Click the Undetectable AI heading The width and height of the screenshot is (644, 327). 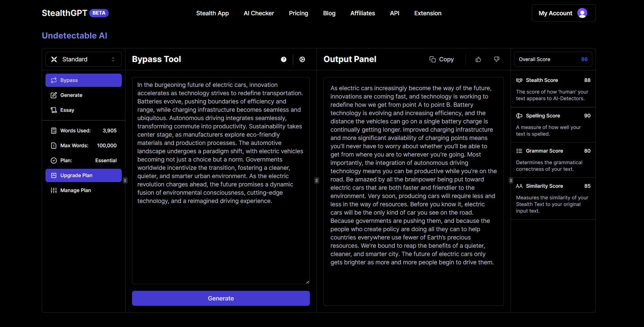coord(75,35)
